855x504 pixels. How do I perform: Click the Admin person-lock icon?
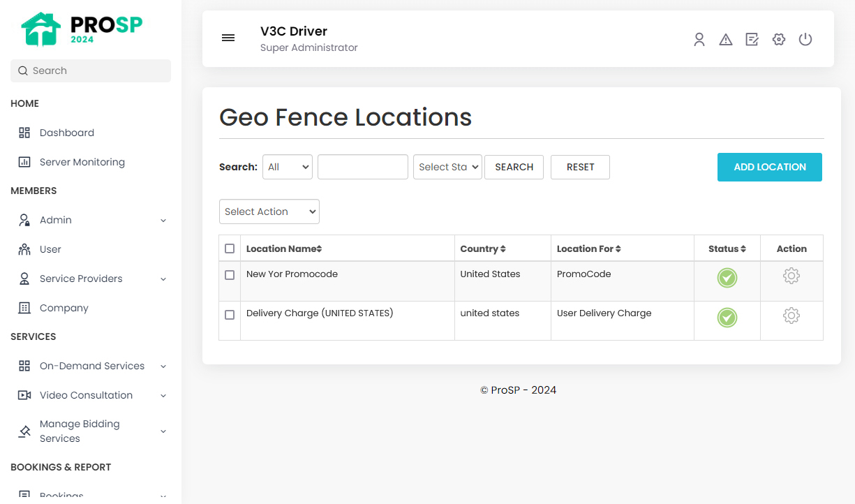[x=24, y=220]
